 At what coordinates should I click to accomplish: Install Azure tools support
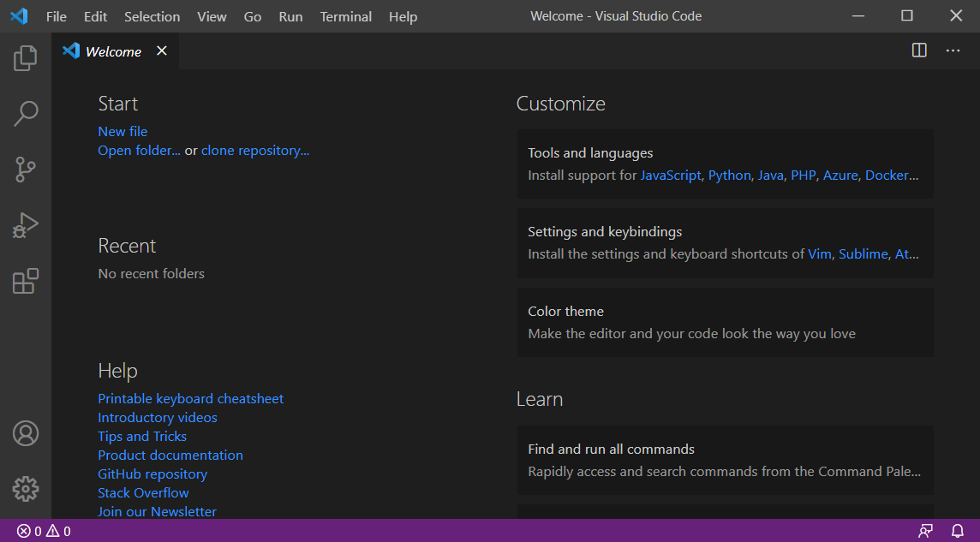(x=840, y=176)
